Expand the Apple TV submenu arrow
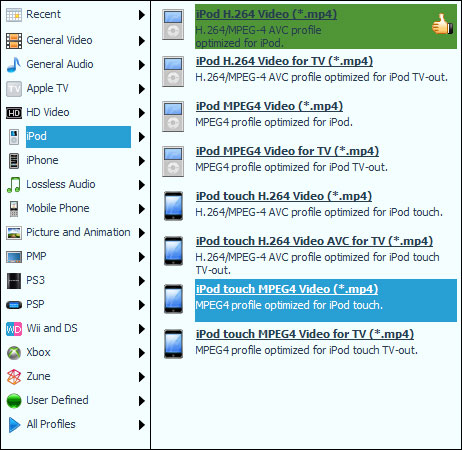Image resolution: width=462 pixels, height=450 pixels. coord(142,89)
